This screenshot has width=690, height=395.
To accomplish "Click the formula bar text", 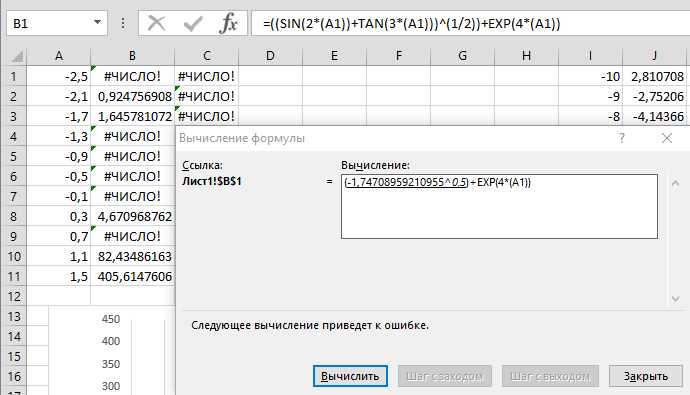I will 411,23.
